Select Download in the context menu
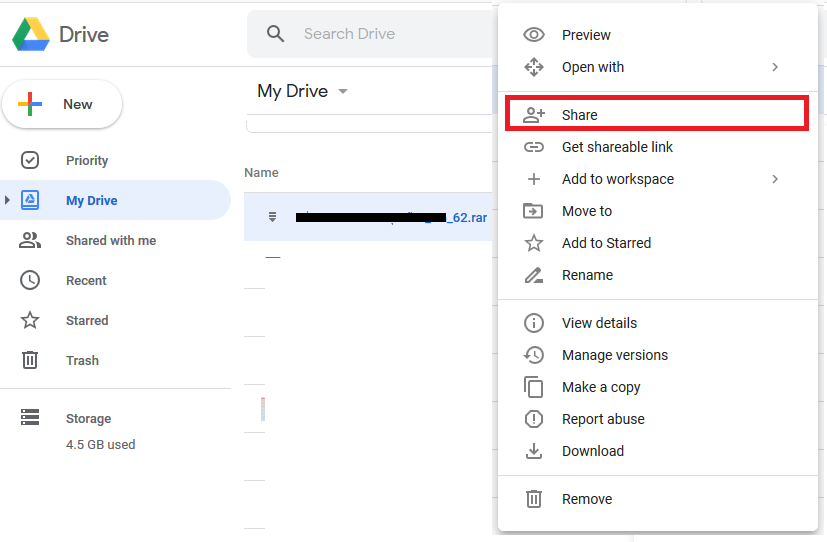The image size is (827, 542). point(592,451)
